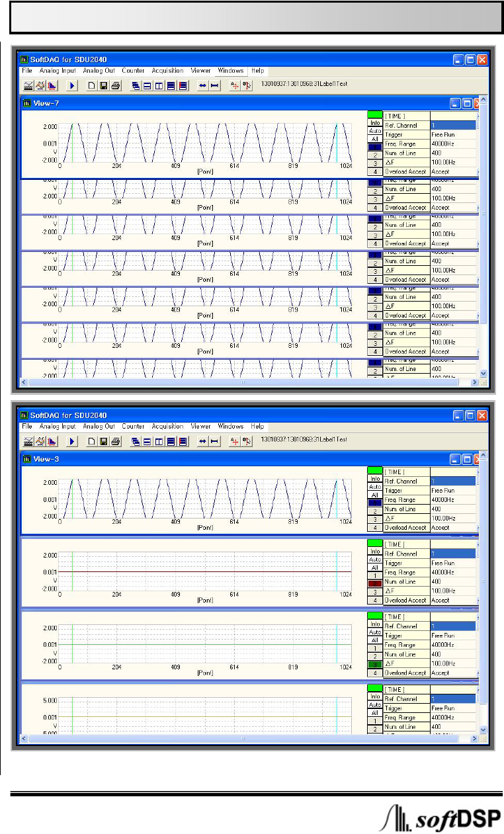The width and height of the screenshot is (504, 834).
Task: Click the new blank document icon in the View-3 window toolbar
Action: [93, 440]
